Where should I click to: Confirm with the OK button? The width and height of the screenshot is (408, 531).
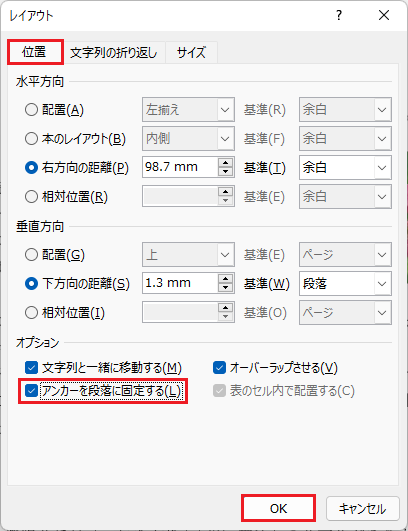click(278, 508)
